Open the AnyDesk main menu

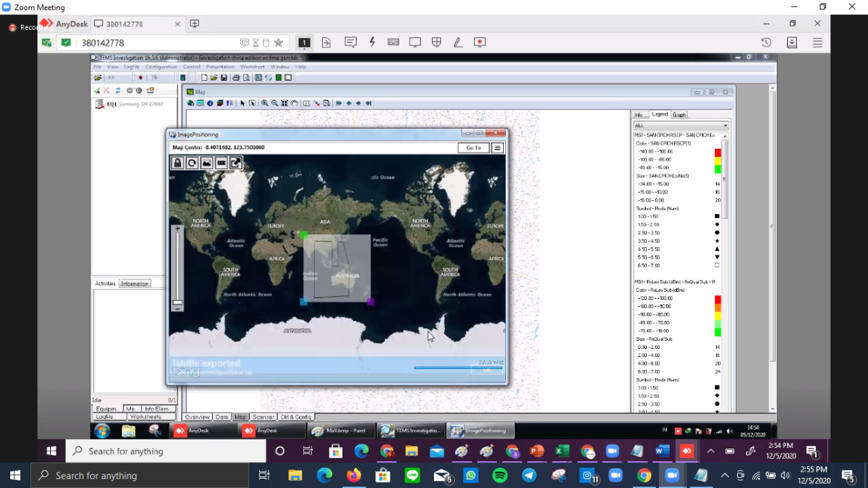(x=817, y=42)
